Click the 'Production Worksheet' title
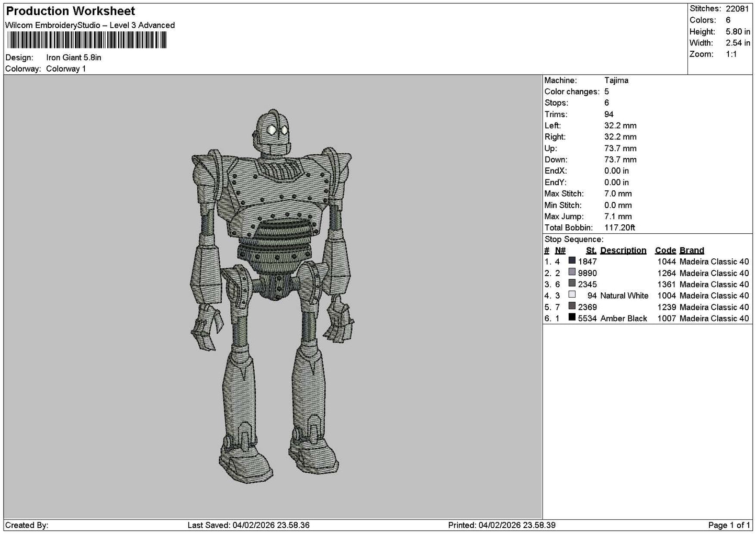The image size is (756, 534). click(x=71, y=11)
